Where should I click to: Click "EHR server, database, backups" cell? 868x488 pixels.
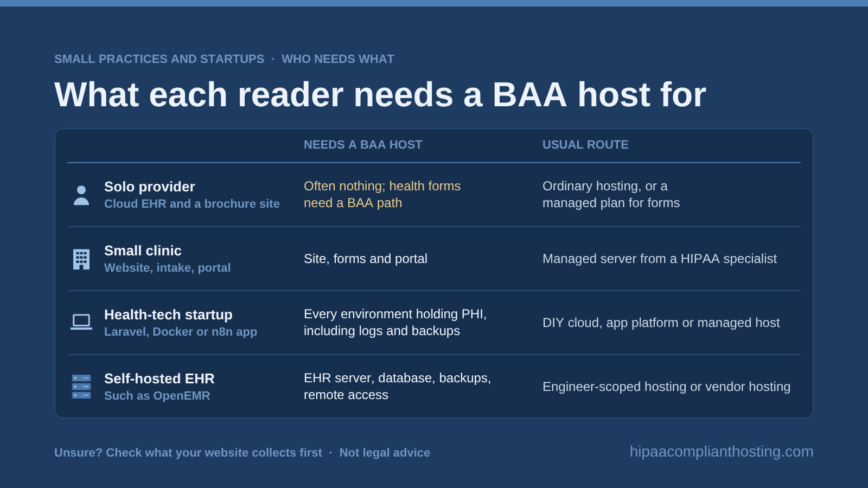coord(398,386)
